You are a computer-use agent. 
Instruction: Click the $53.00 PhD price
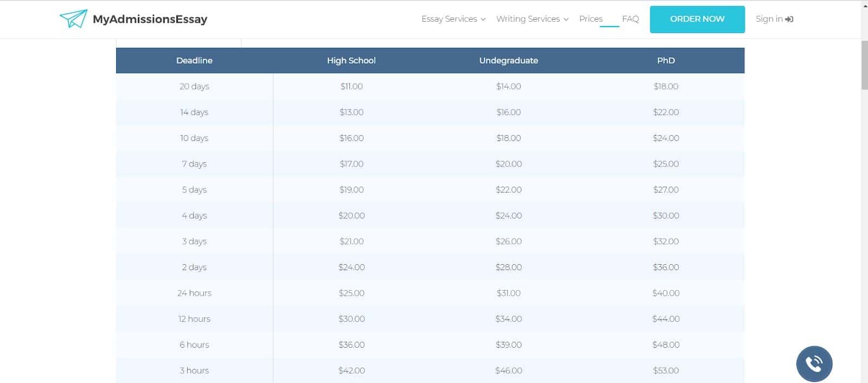pyautogui.click(x=666, y=371)
